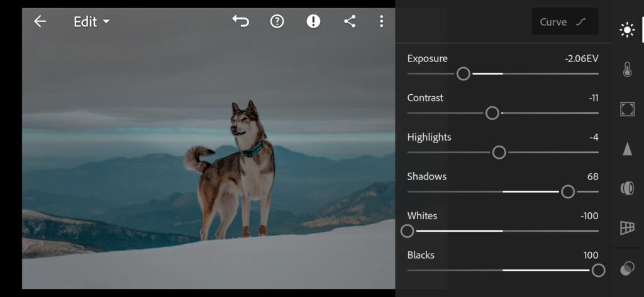Click the Whites slider handle
644x297 pixels.
point(408,231)
